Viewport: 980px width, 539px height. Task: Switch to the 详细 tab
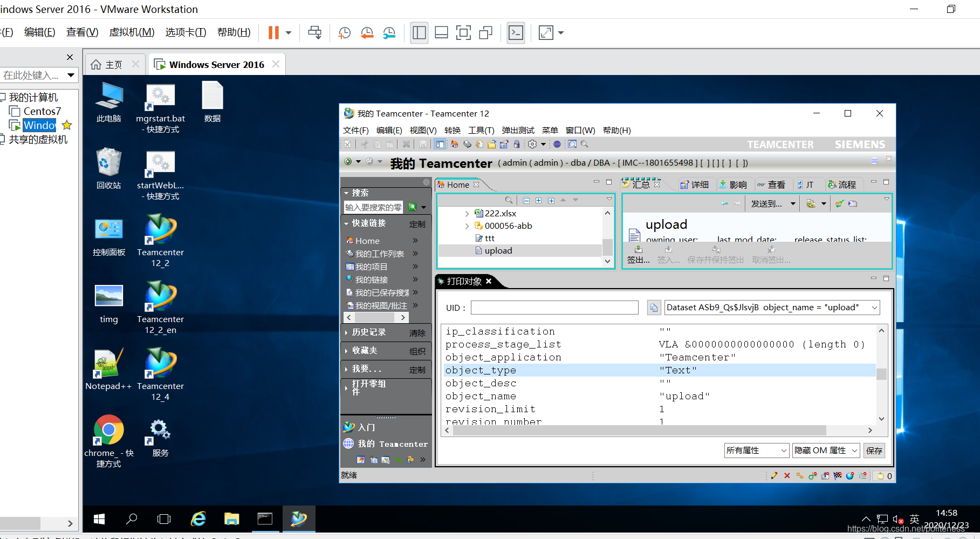(695, 185)
